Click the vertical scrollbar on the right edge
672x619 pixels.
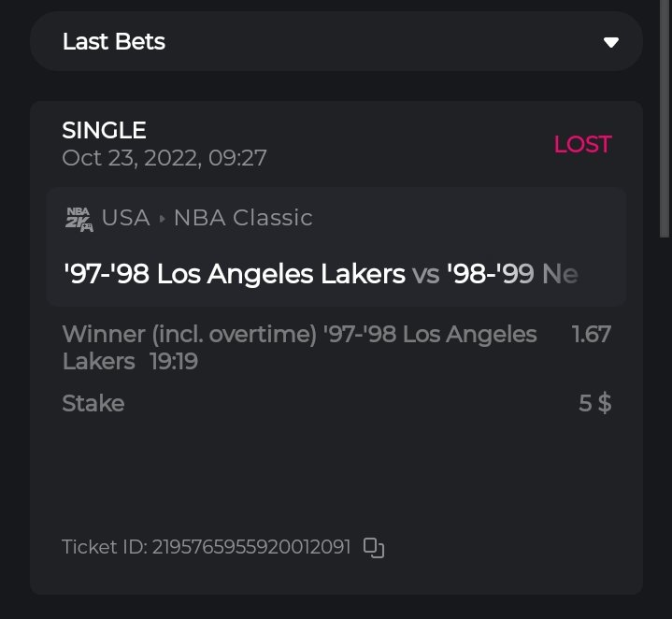click(665, 122)
